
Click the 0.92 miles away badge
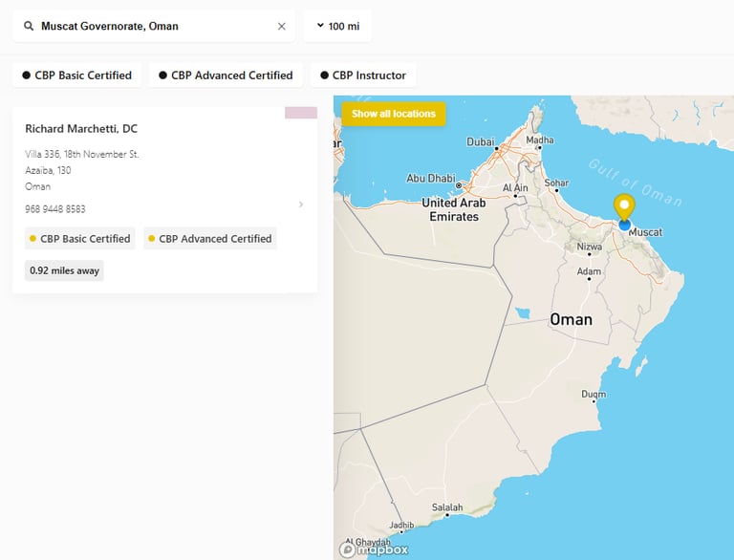point(65,270)
